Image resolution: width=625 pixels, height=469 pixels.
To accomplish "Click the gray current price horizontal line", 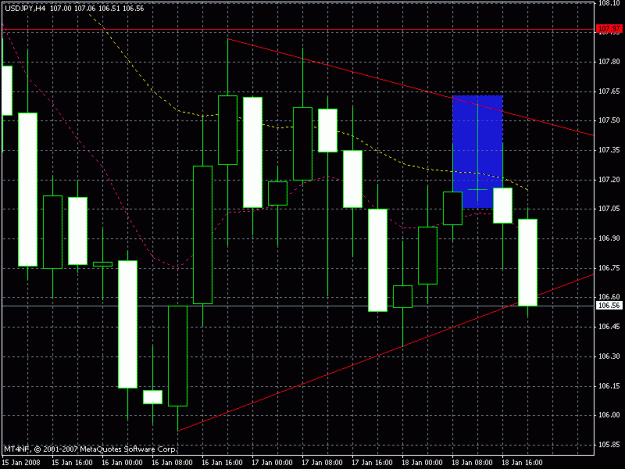I will (297, 306).
